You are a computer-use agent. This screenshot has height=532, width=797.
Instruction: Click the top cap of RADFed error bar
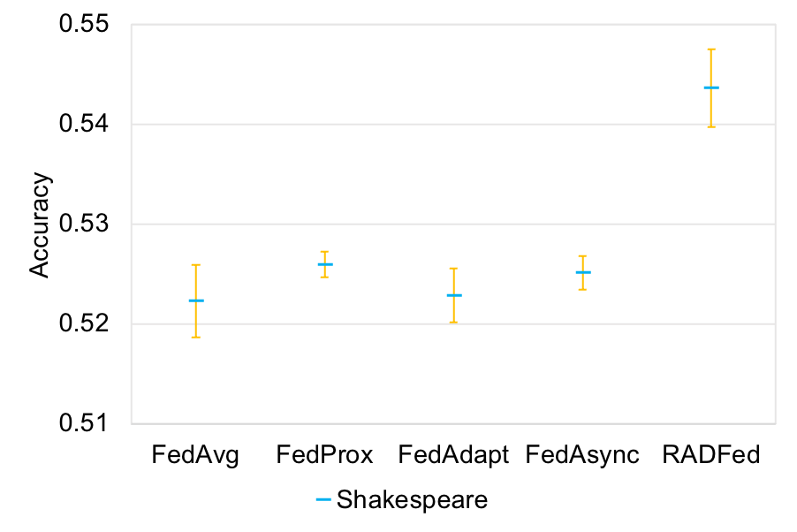711,49
